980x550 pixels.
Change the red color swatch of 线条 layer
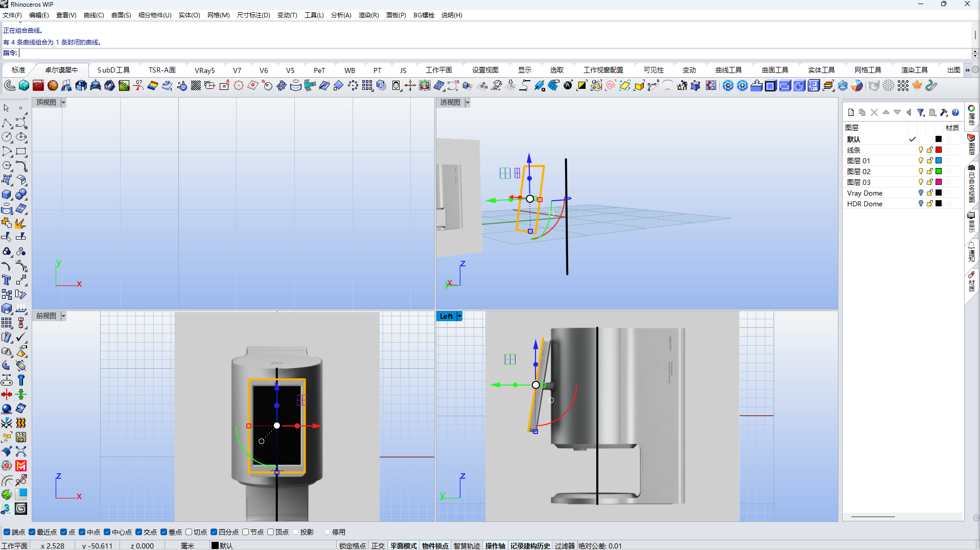(x=939, y=150)
